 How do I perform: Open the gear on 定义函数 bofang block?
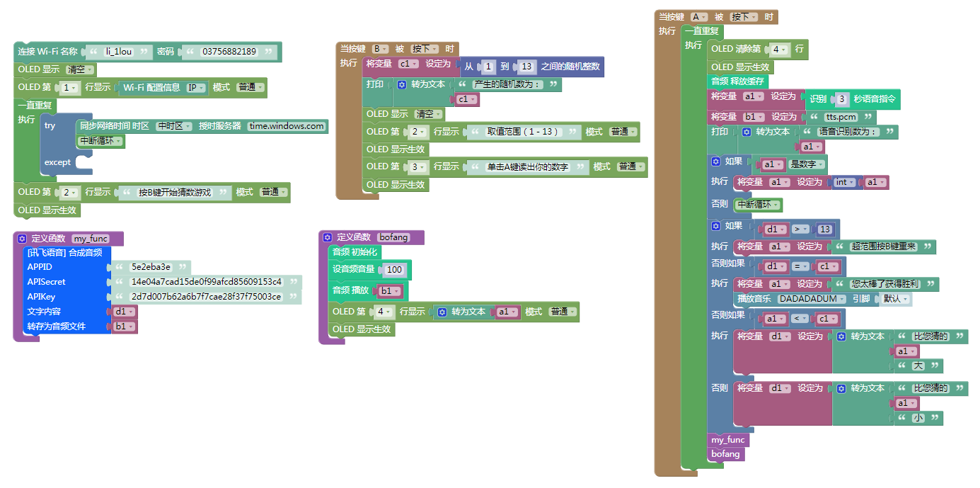point(328,237)
